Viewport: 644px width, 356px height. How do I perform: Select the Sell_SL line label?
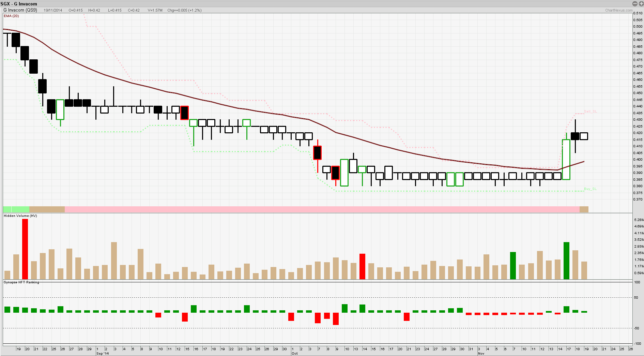(x=590, y=112)
